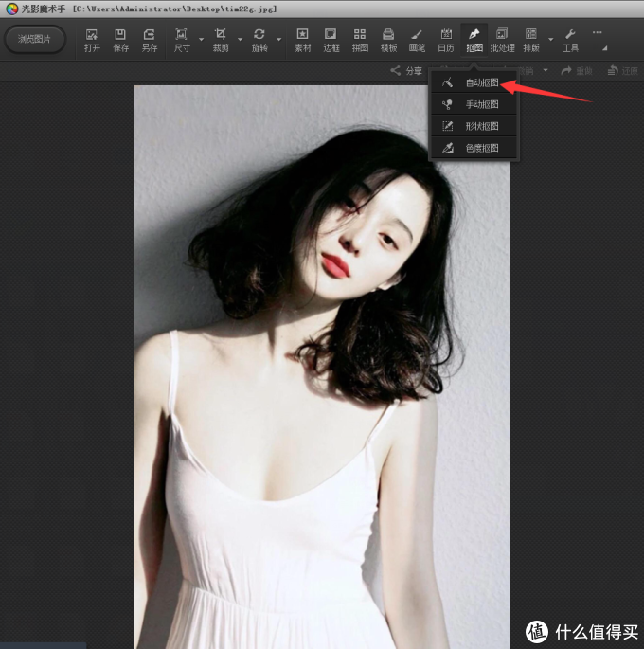Viewport: 644px width, 649px height.
Task: Open the 排版 layout tool
Action: pyautogui.click(x=531, y=41)
